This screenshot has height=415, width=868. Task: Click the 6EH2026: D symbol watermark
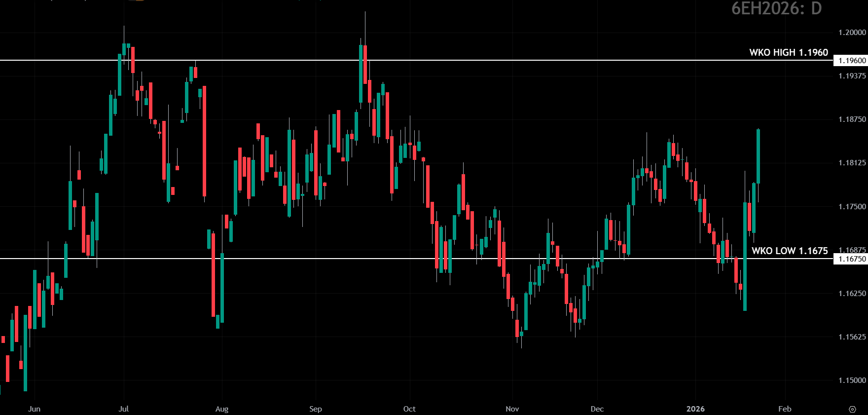pos(776,8)
